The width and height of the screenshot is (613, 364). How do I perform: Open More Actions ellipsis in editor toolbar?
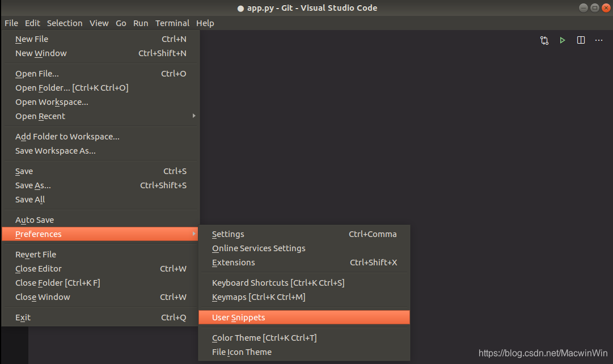click(x=599, y=40)
